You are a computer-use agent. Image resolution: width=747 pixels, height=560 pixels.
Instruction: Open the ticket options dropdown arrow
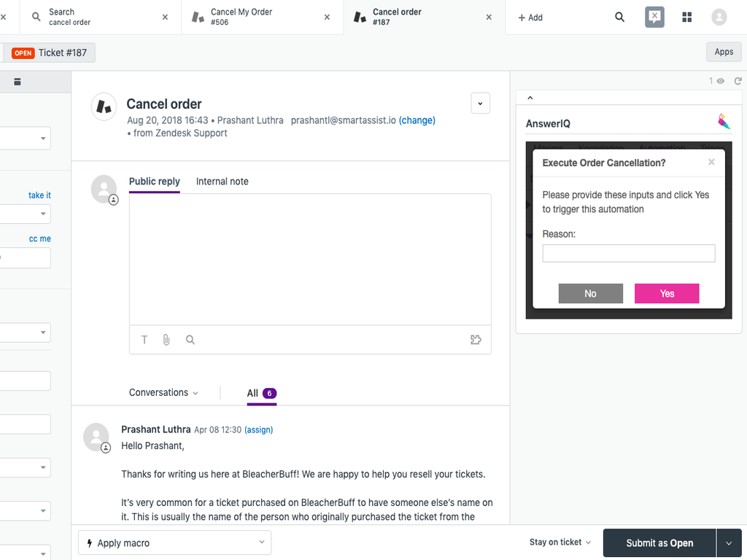click(x=480, y=104)
